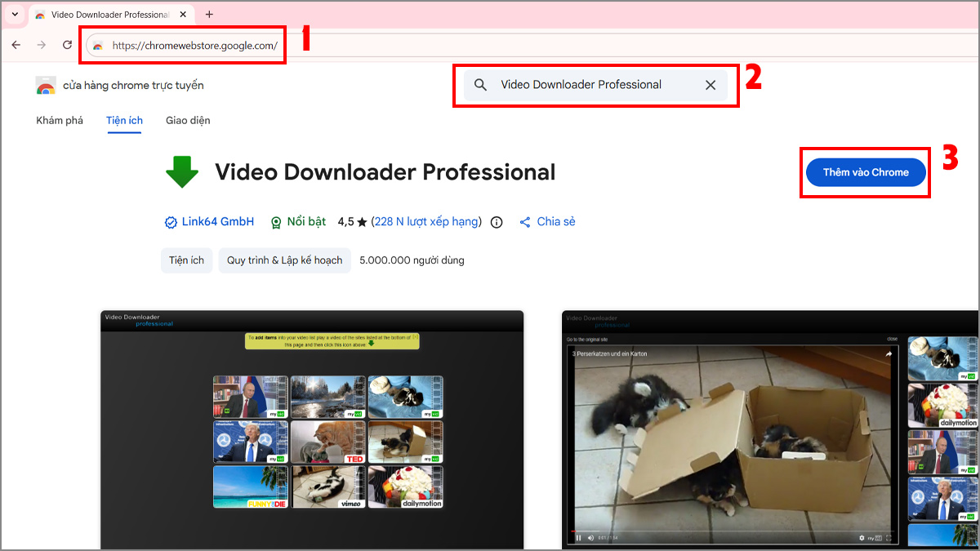
Task: Click the site info icon in the address bar
Action: coord(100,46)
